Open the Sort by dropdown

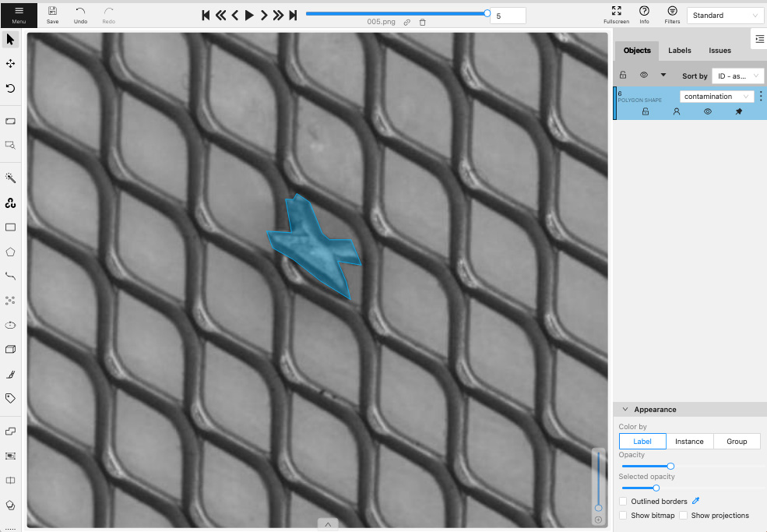[x=737, y=76]
